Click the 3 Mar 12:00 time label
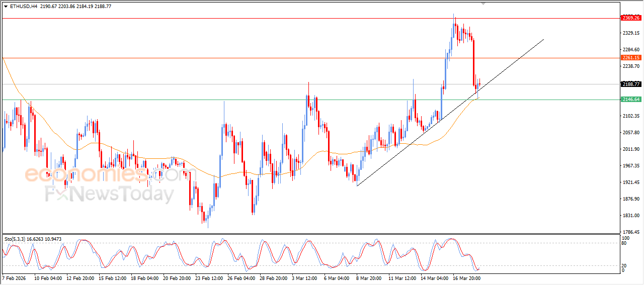Viewport: 644px width, 285px height. click(305, 278)
